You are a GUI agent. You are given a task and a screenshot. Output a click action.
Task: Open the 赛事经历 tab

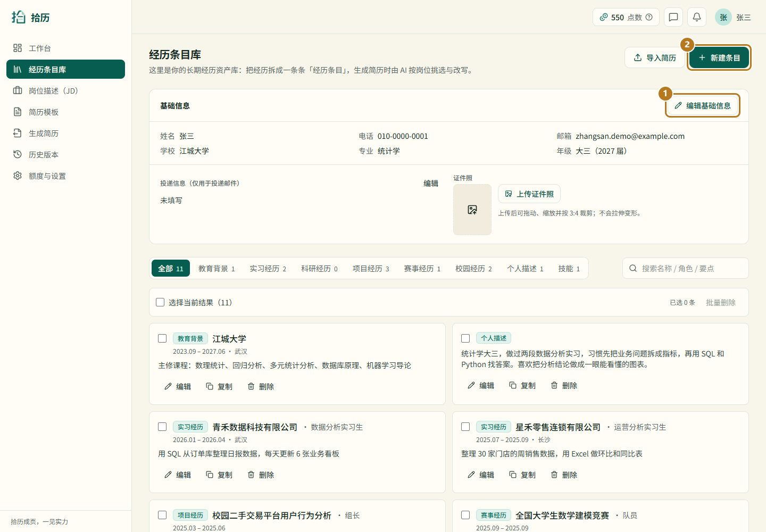[x=422, y=269]
